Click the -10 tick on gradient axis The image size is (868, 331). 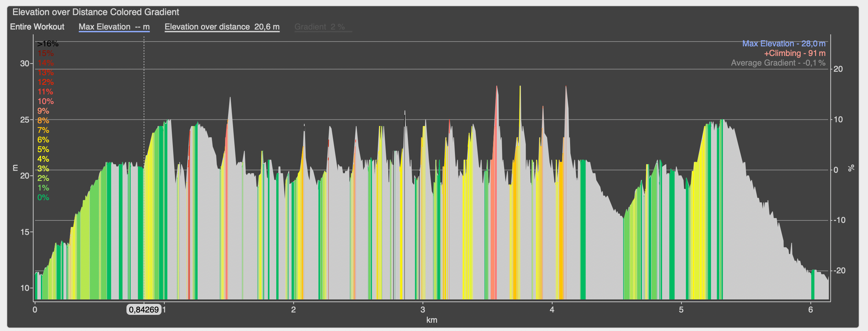pyautogui.click(x=839, y=220)
